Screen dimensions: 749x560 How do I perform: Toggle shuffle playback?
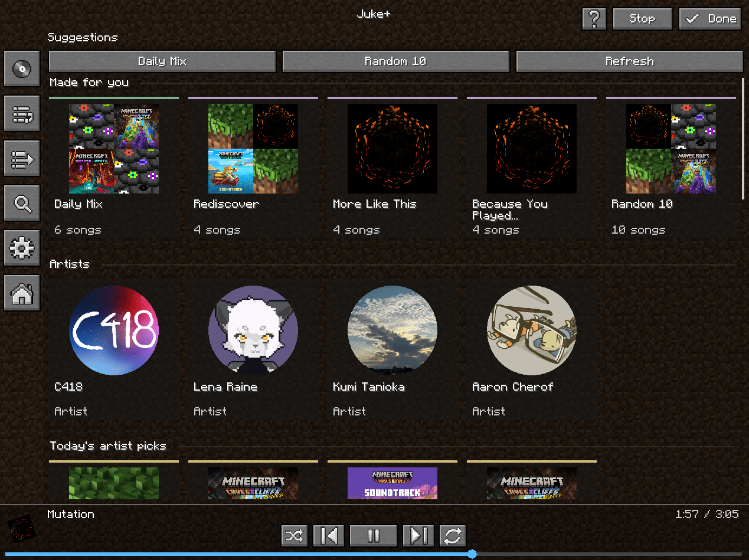point(295,536)
